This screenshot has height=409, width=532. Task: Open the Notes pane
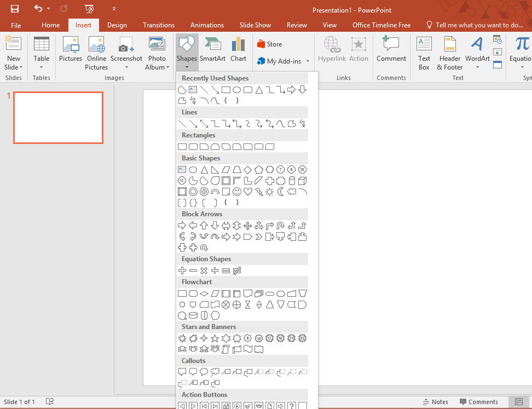pos(436,401)
